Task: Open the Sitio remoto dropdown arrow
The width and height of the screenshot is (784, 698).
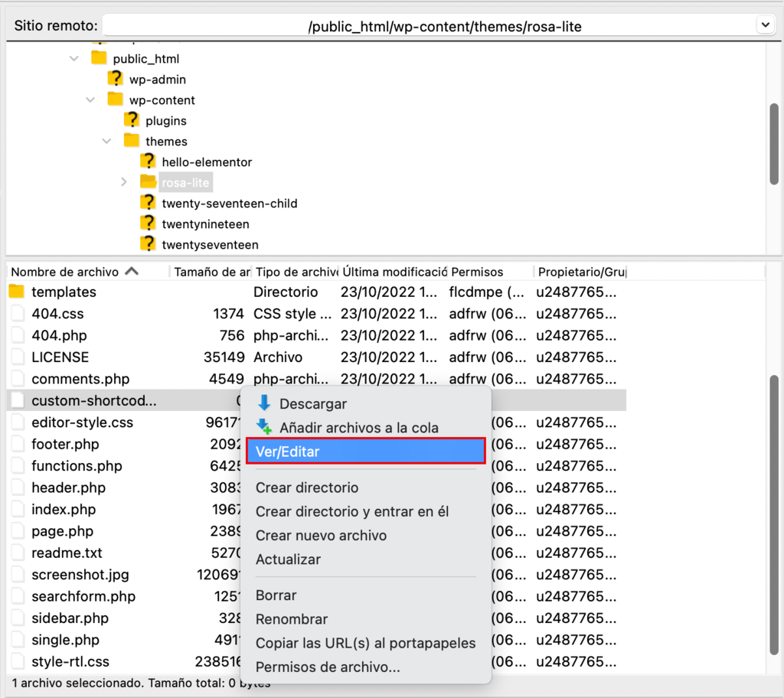Action: (x=764, y=24)
